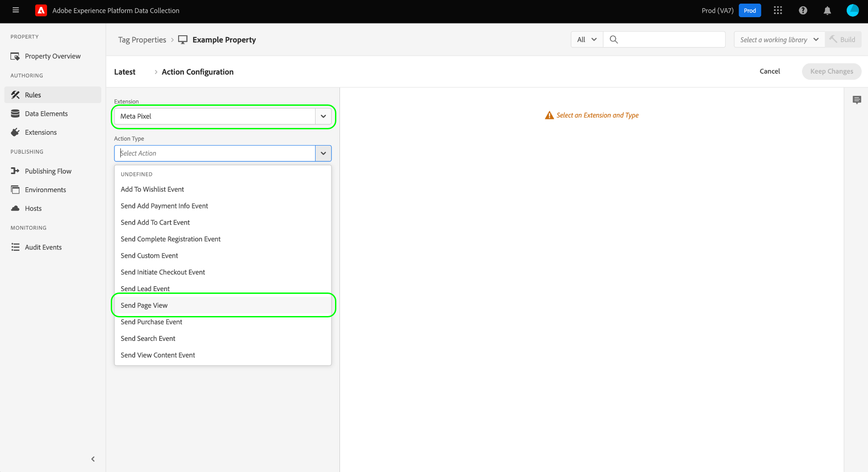
Task: Open the user profile avatar
Action: tap(853, 10)
